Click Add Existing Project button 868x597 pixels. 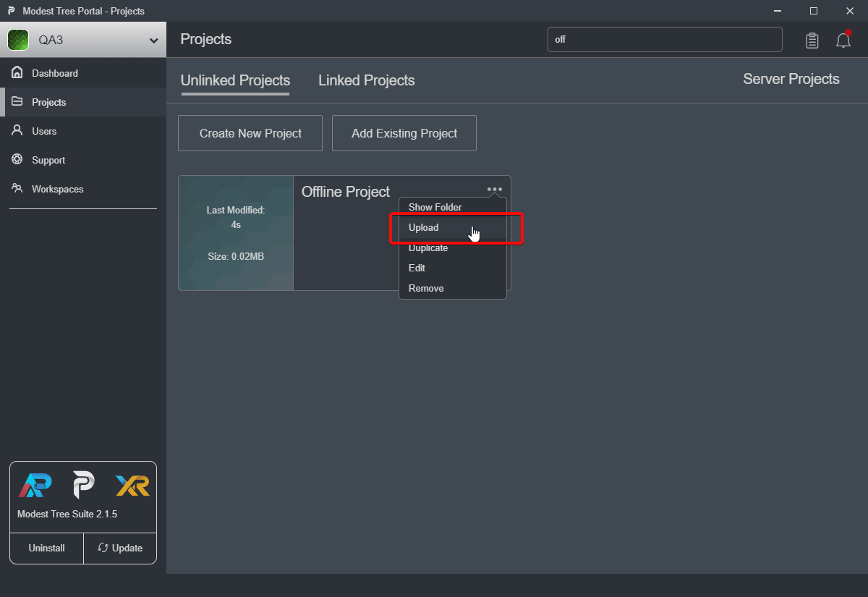(x=404, y=133)
